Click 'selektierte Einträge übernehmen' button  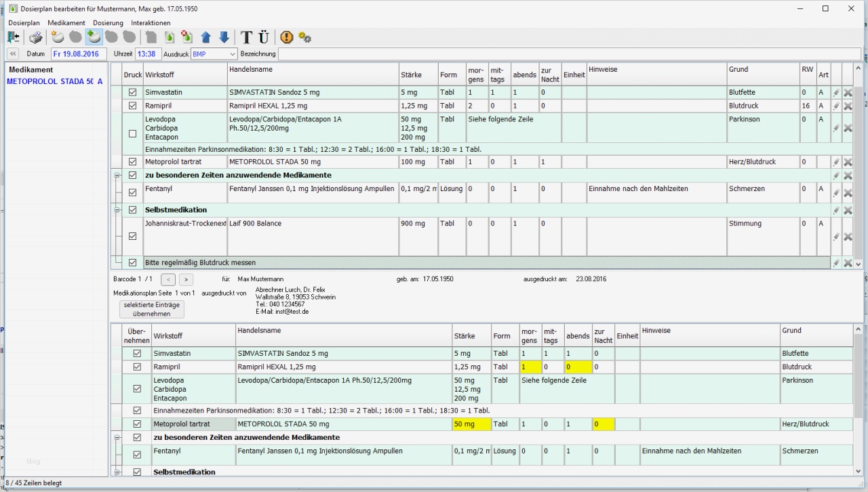151,310
